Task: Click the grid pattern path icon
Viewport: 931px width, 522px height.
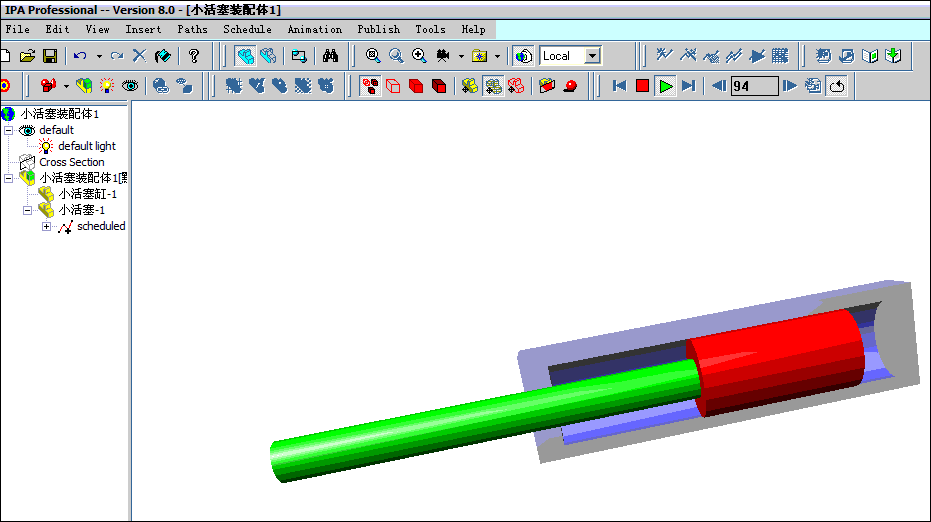Action: [x=780, y=56]
